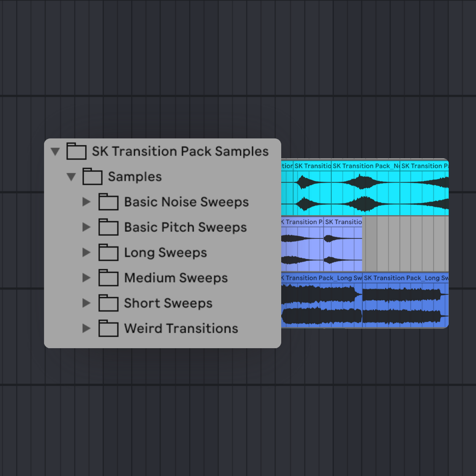Select the Basic Pitch Sweeps folder label

coord(186,227)
